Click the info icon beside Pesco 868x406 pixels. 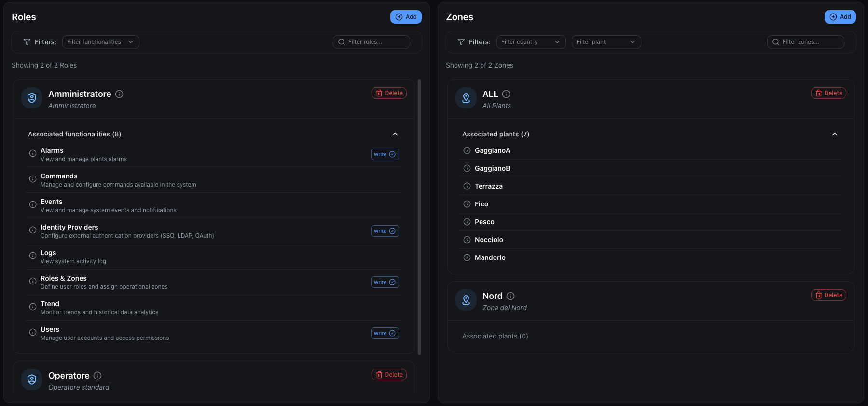[x=467, y=222]
